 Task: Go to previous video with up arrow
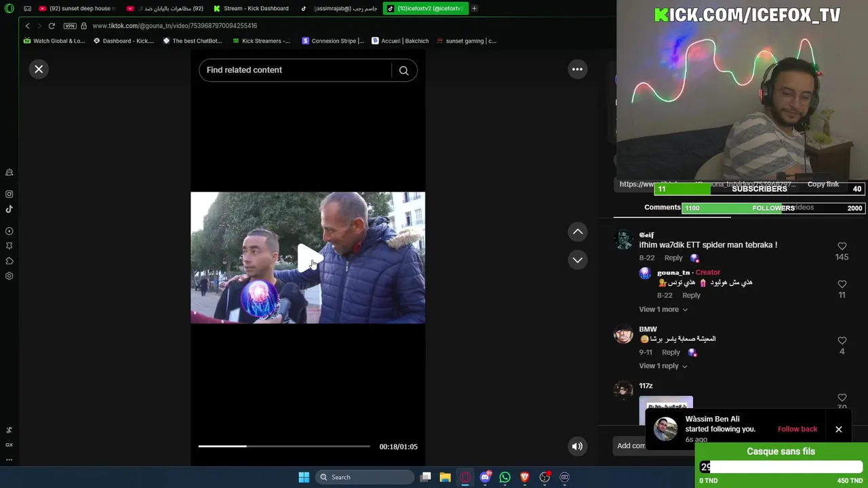[578, 232]
